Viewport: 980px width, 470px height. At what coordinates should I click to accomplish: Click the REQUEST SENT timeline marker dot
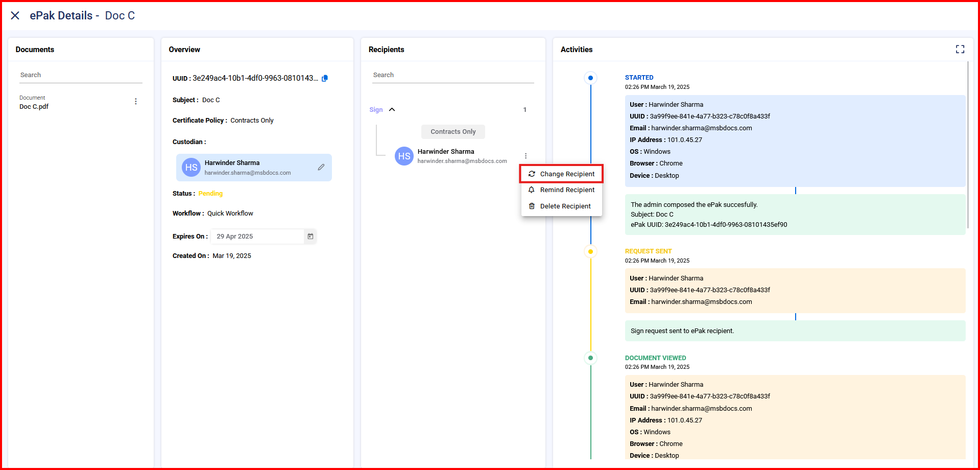click(590, 252)
